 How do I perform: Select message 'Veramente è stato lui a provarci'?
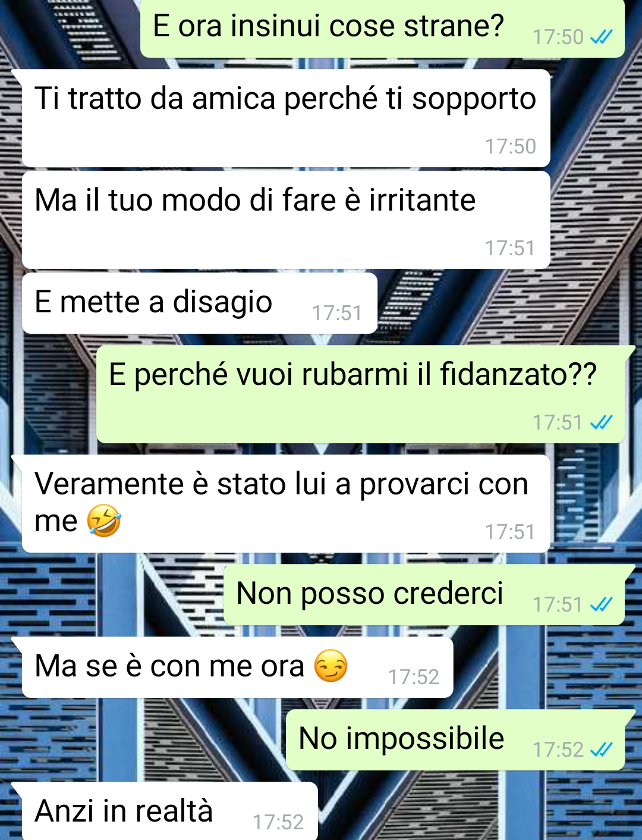tap(286, 504)
